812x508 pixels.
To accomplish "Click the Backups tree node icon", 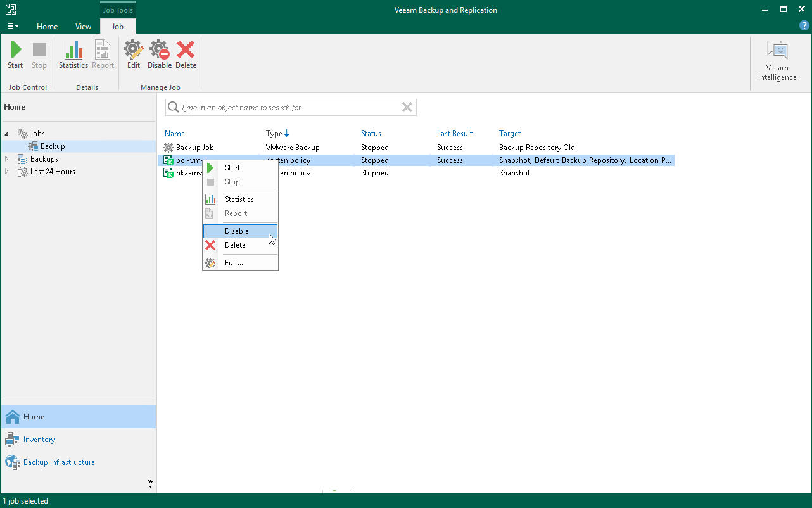I will pos(23,159).
